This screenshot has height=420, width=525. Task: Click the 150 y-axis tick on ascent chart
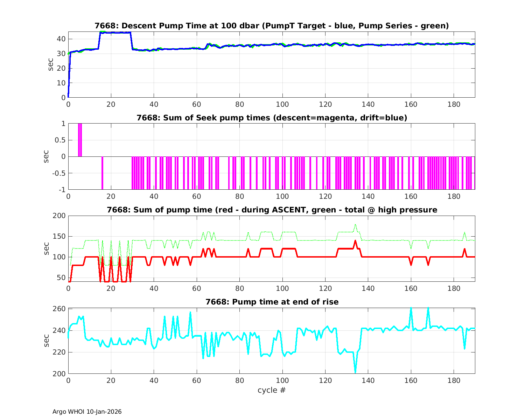59,236
